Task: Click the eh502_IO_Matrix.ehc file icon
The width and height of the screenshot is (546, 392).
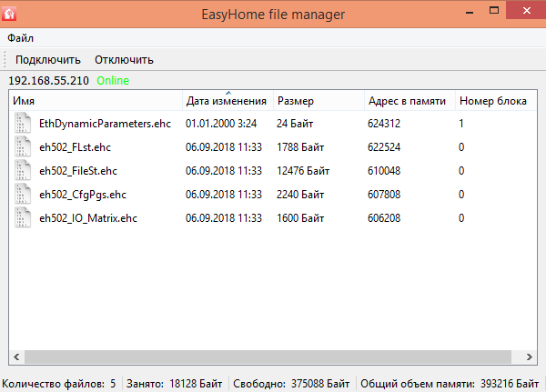Action: (x=23, y=217)
